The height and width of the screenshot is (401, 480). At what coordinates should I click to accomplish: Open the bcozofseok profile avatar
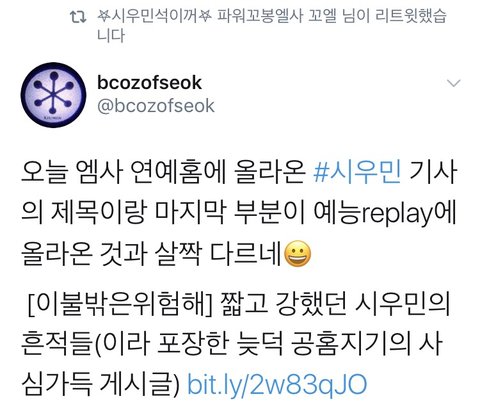point(54,95)
